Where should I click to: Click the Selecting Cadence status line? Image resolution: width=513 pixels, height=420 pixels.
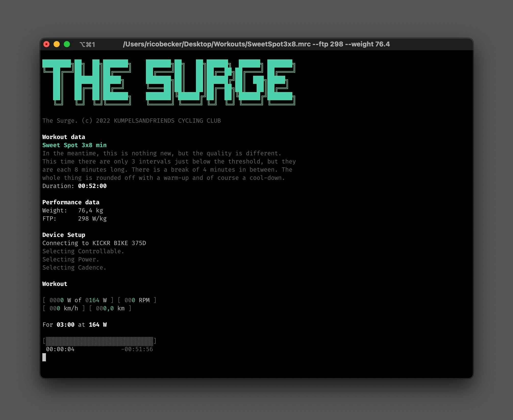(x=74, y=268)
